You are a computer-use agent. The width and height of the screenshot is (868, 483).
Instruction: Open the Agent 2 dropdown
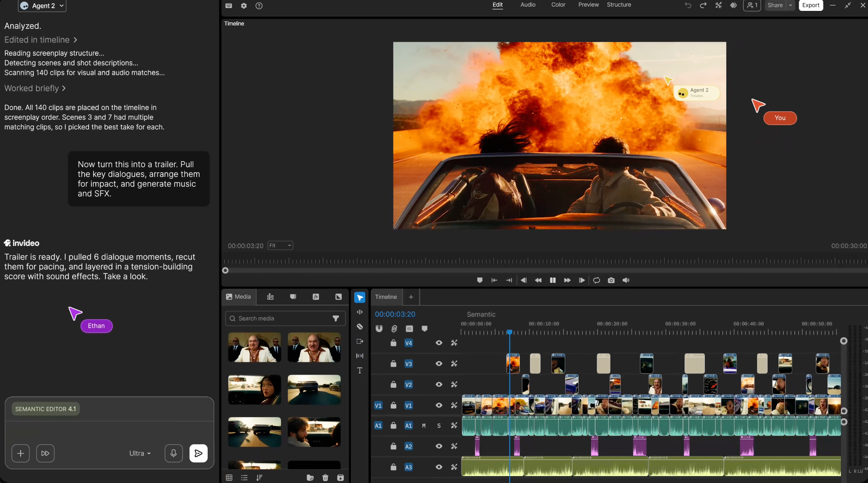click(42, 6)
